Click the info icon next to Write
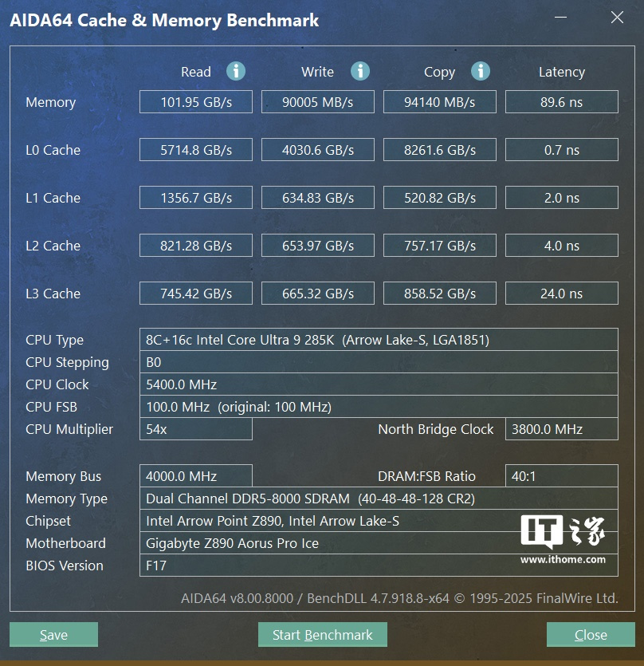Viewport: 644px width, 666px height. click(360, 72)
